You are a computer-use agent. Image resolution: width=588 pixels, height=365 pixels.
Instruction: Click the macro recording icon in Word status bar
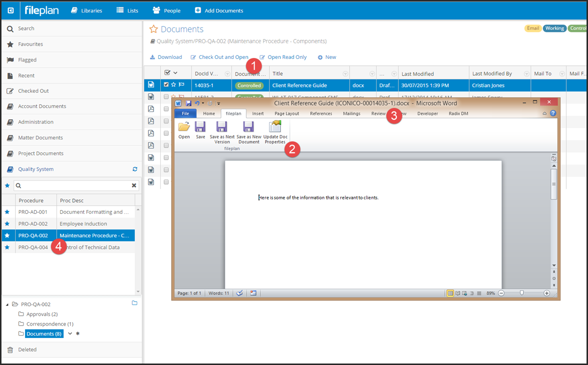pos(253,293)
